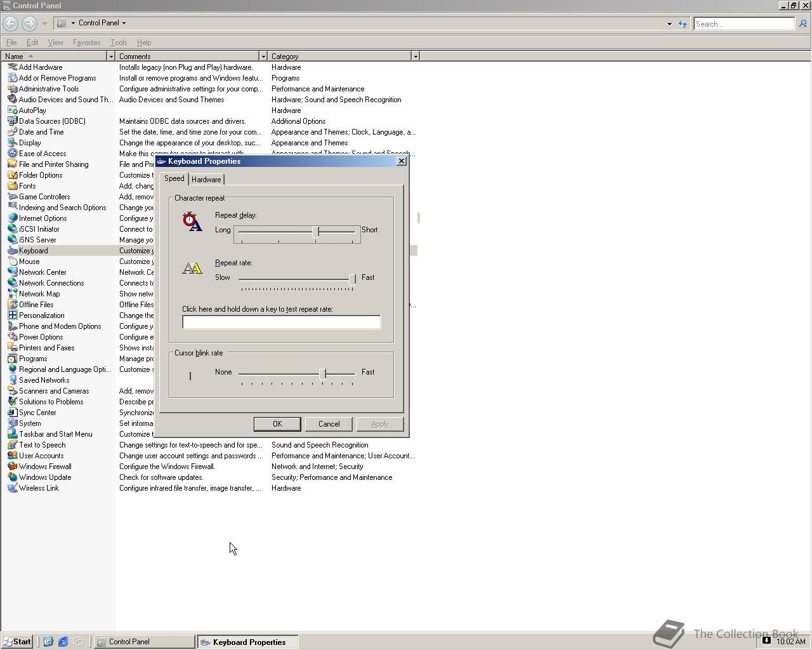The width and height of the screenshot is (812, 650).
Task: Open the Edit menu
Action: (x=32, y=43)
